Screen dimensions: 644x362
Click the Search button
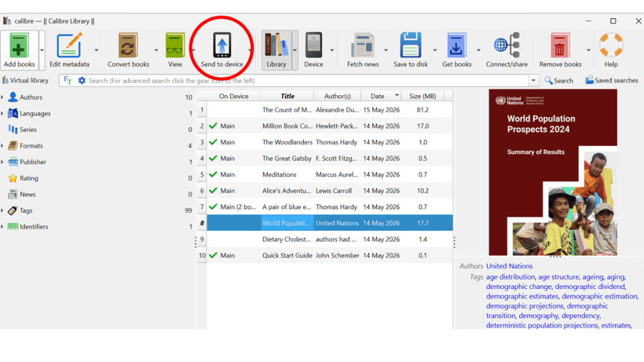coord(558,81)
